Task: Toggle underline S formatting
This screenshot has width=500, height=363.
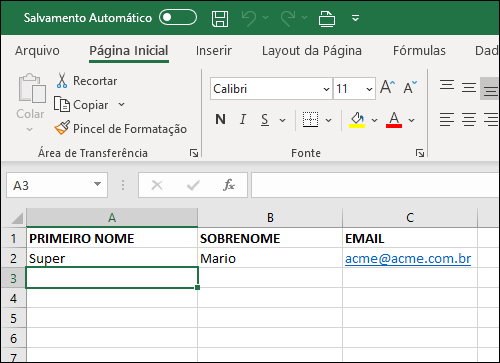Action: [265, 120]
